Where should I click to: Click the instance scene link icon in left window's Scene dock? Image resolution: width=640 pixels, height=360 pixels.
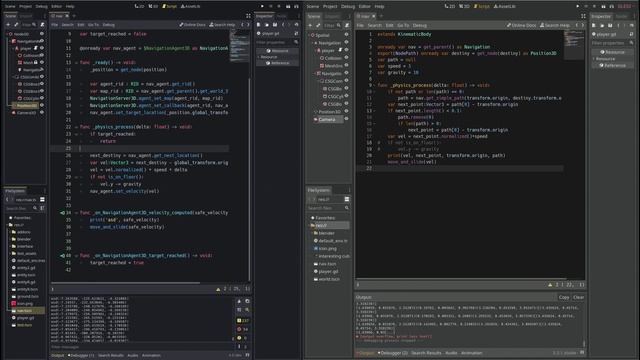(x=16, y=25)
